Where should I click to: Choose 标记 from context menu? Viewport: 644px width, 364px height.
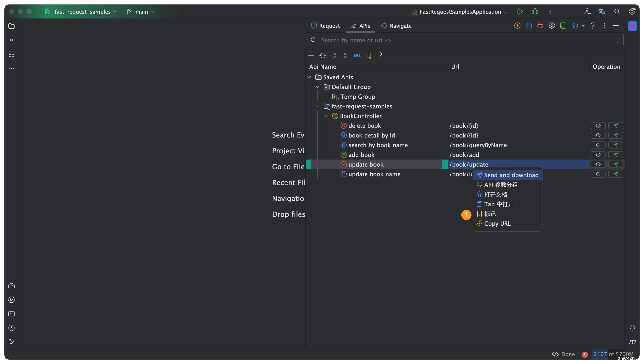click(x=507, y=214)
